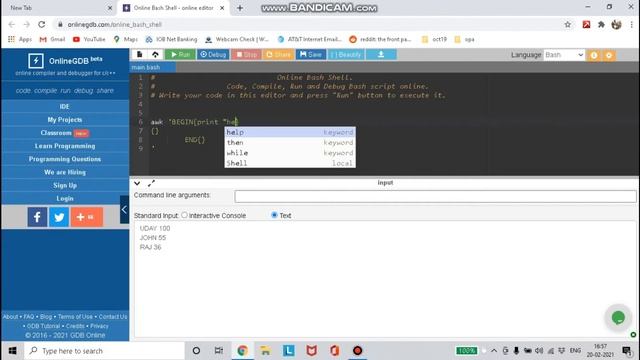Open the editor settings gear icon
This screenshot has width=640, height=360.
pos(609,55)
